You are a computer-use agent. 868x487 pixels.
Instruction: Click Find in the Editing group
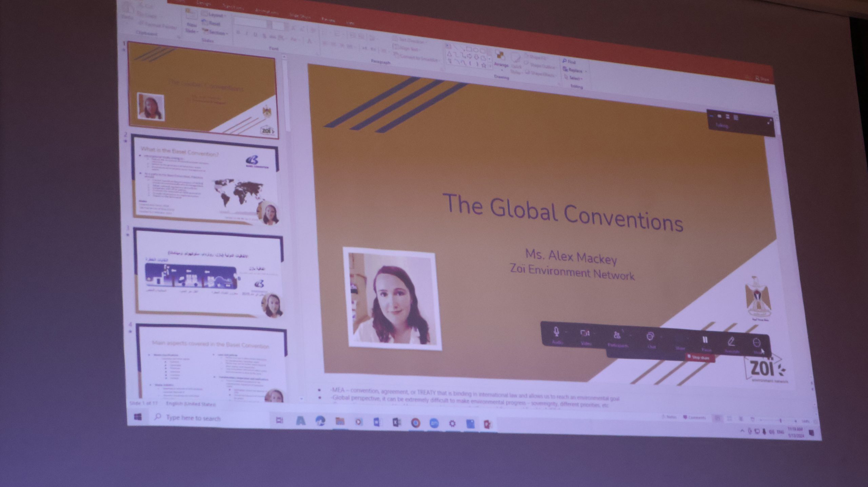click(570, 62)
